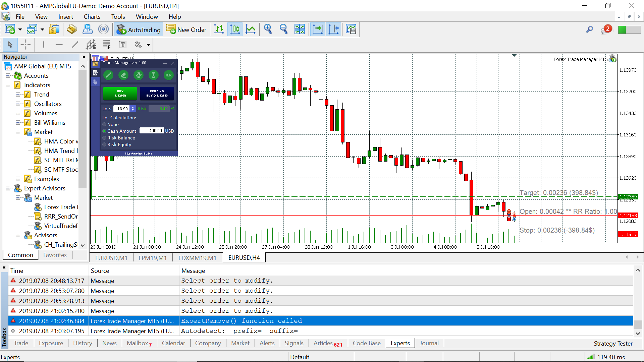Select Risk Equity lot calculation
644x362 pixels.
(105, 144)
